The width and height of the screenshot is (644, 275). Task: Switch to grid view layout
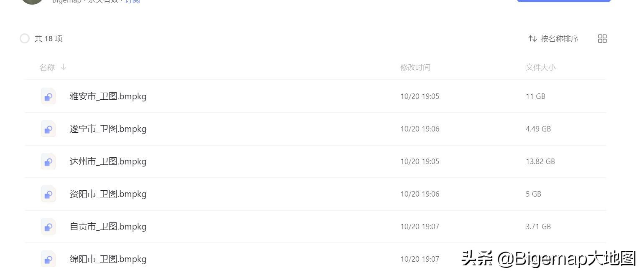coord(602,39)
